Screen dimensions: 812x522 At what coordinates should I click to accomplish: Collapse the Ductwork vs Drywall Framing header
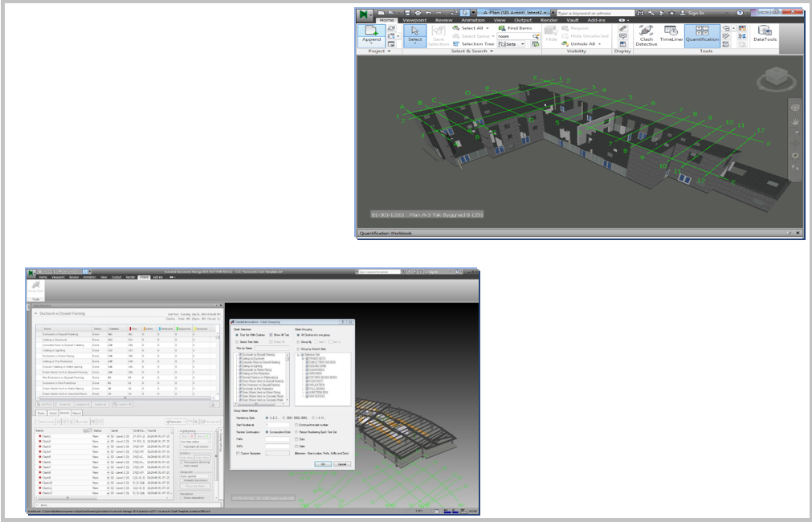(x=35, y=314)
